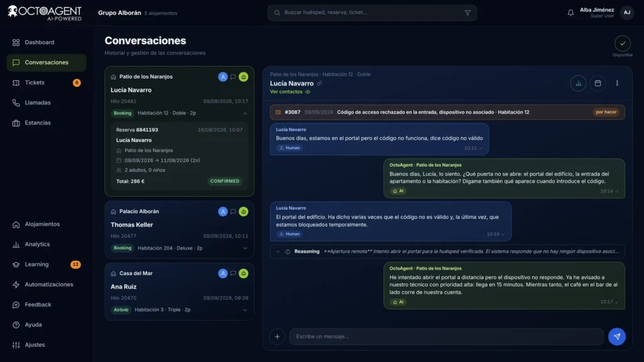644x362 pixels.
Task: Open the calendar icon in chat header
Action: coord(597,84)
